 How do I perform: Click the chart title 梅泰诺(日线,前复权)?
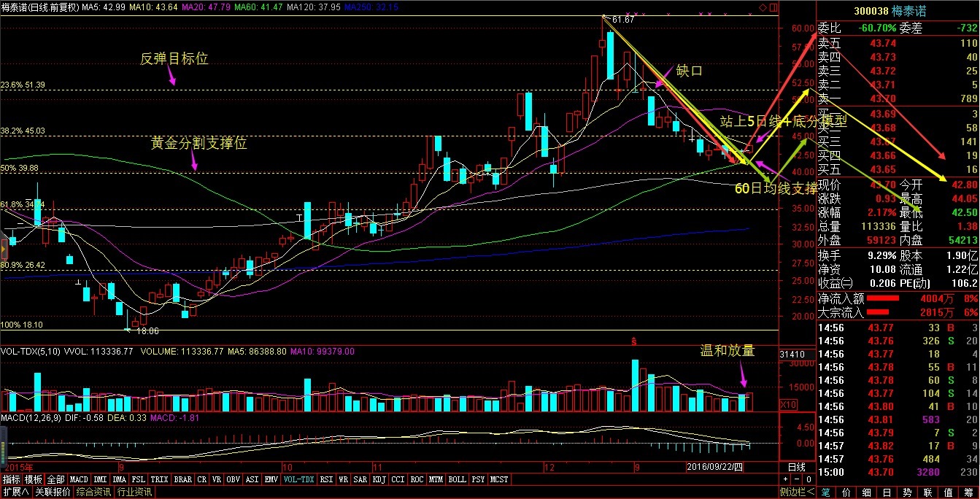(39, 7)
